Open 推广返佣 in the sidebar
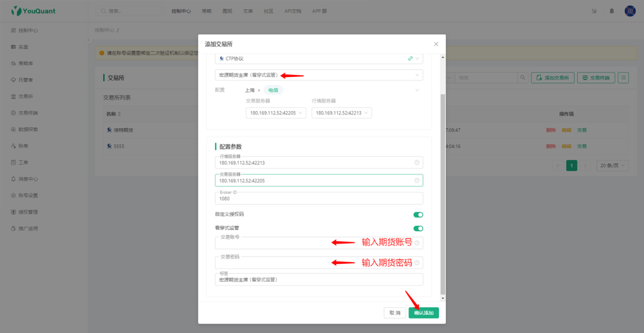 tap(25, 228)
